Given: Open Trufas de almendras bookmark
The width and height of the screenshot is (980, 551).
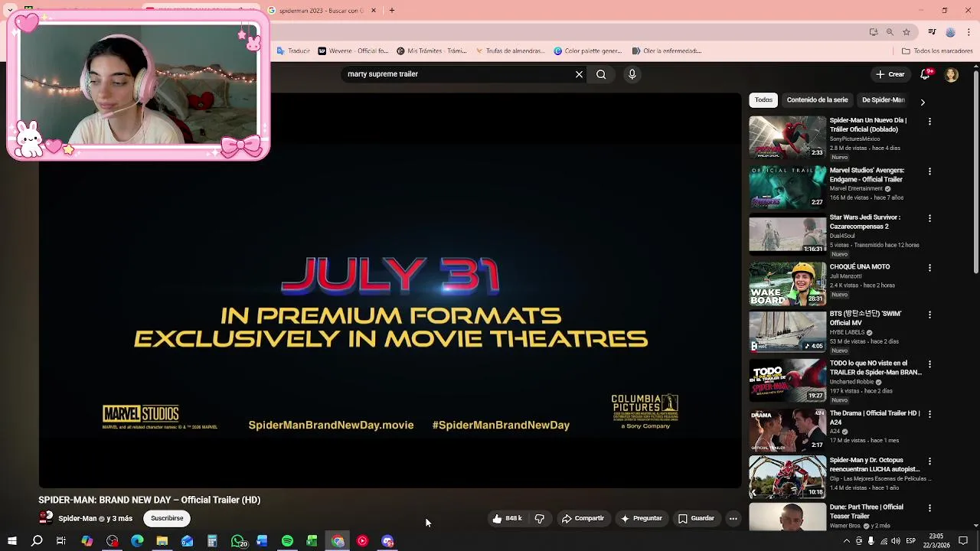Looking at the screenshot, I should tap(509, 51).
